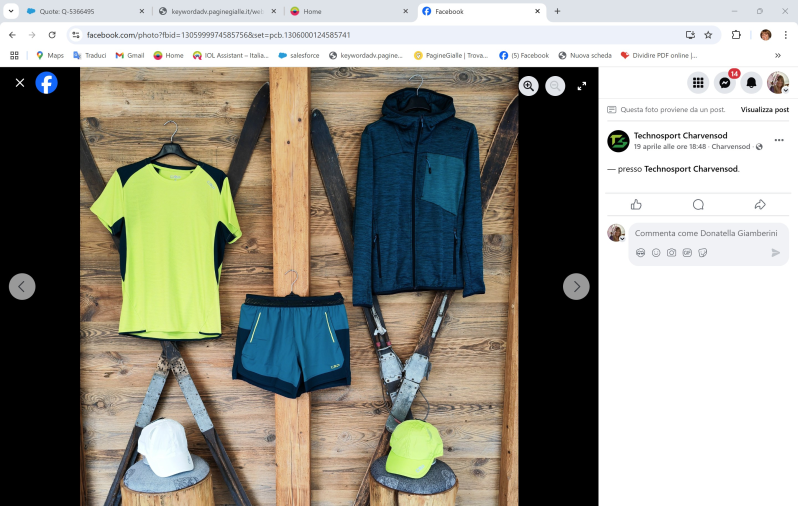Close the Facebook browser tab
Image resolution: width=798 pixels, height=506 pixels.
537,11
